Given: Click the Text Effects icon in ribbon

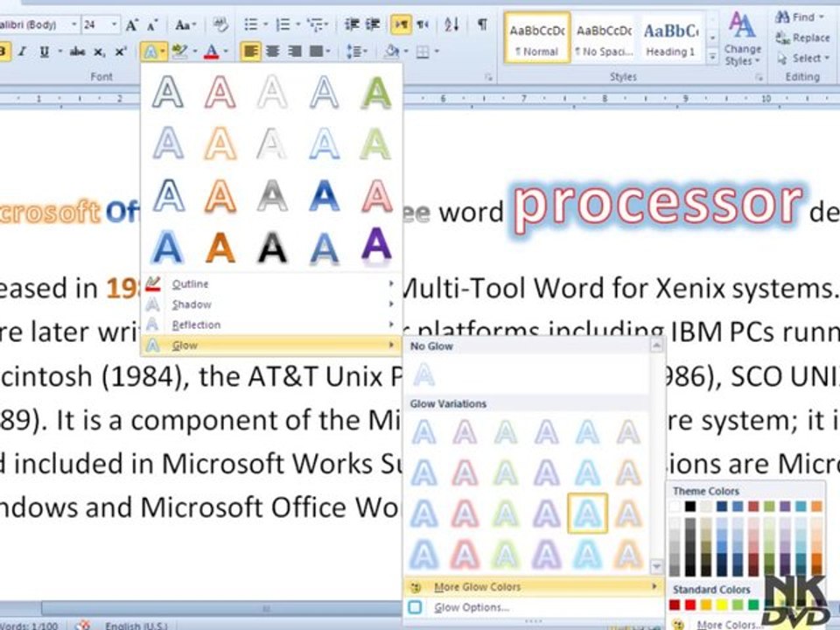Looking at the screenshot, I should 150,52.
